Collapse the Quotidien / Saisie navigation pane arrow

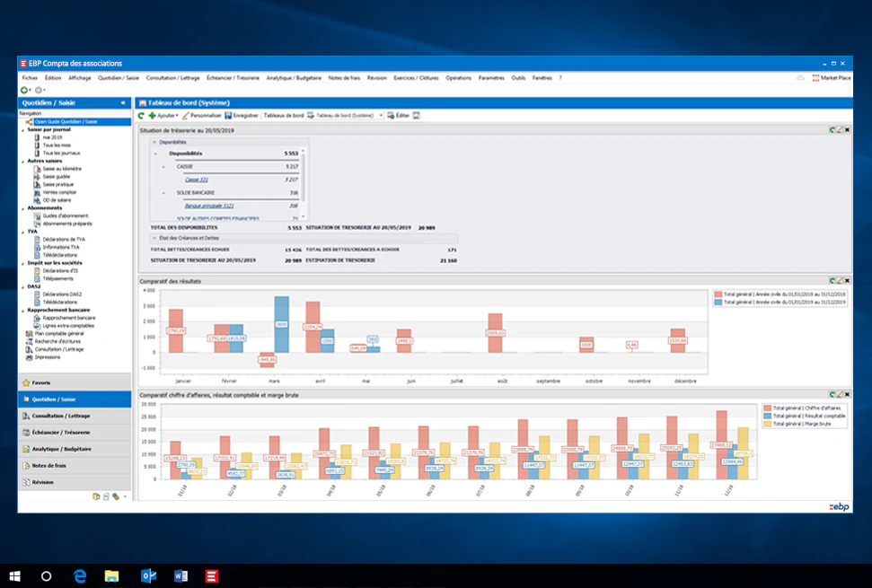click(x=123, y=103)
